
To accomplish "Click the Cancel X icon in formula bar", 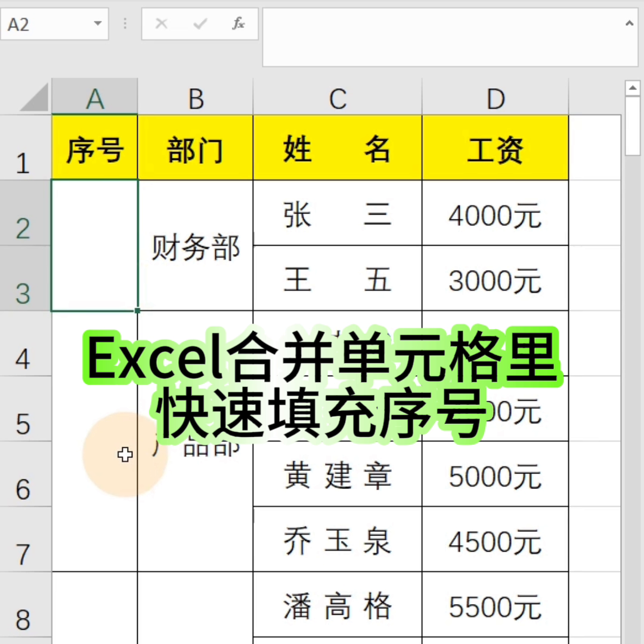I will point(162,24).
